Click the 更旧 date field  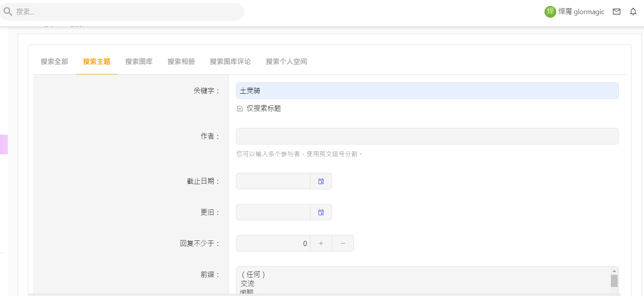(273, 212)
